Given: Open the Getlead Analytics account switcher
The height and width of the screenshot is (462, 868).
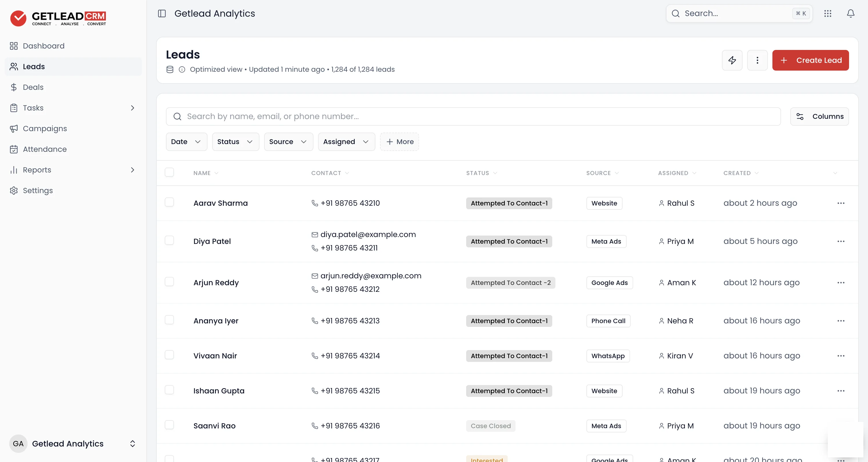Looking at the screenshot, I should tap(73, 443).
